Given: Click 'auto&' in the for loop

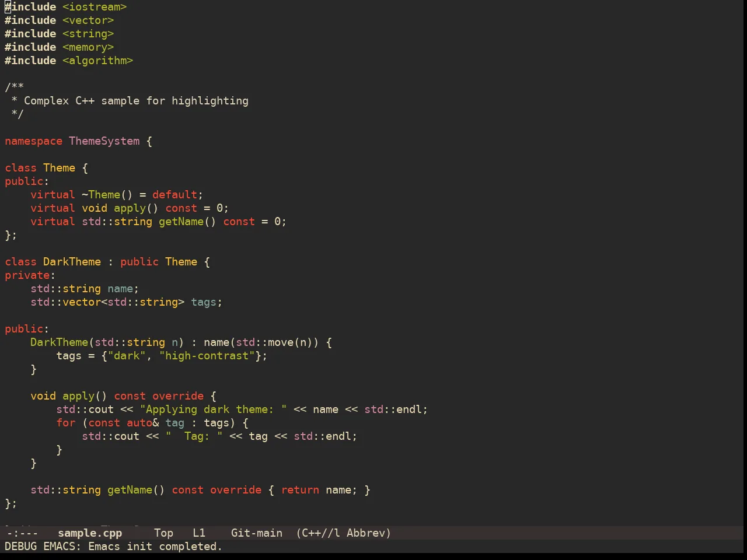Looking at the screenshot, I should point(142,423).
